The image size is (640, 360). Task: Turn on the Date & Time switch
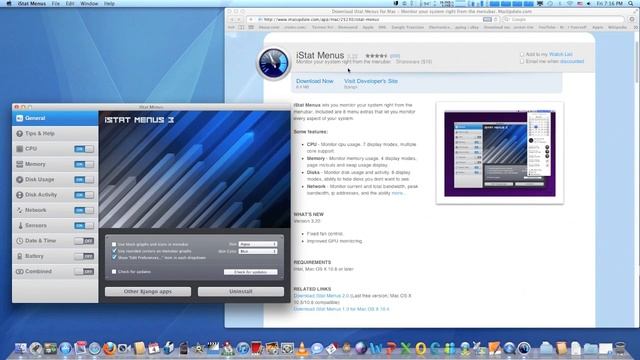point(84,241)
